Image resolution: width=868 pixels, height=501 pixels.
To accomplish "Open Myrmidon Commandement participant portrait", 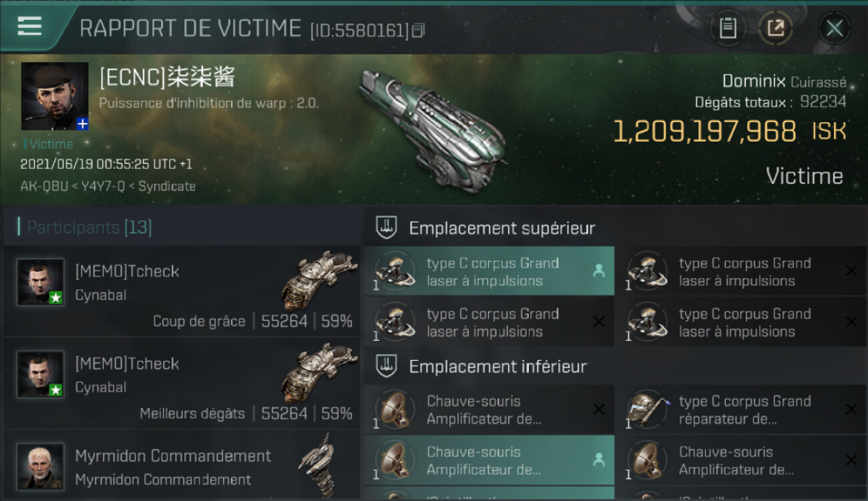I will (40, 466).
